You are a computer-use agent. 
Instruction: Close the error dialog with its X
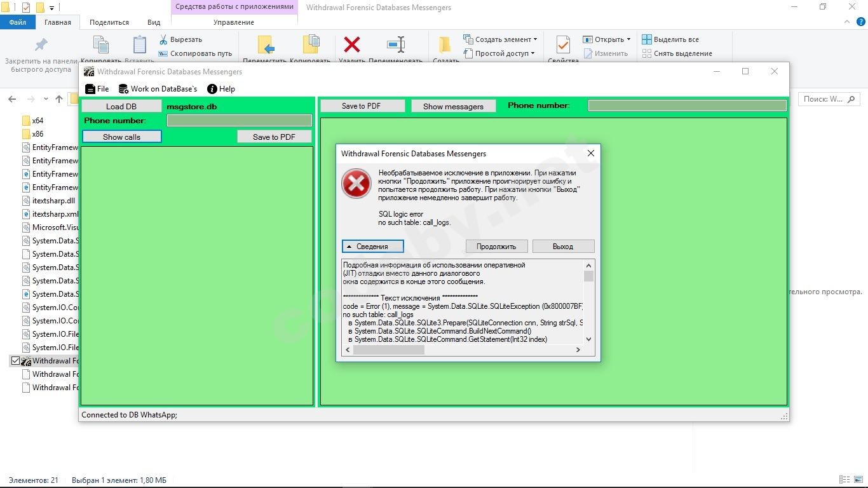(x=590, y=153)
